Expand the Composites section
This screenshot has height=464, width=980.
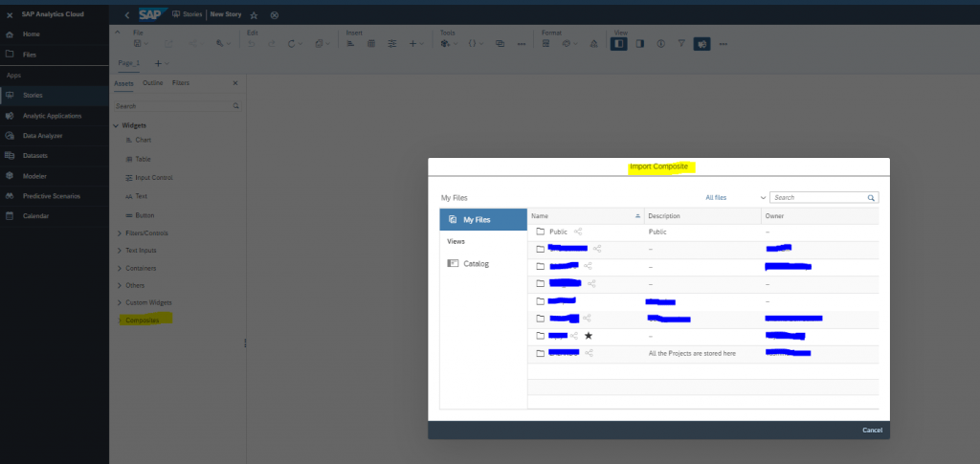click(x=121, y=320)
